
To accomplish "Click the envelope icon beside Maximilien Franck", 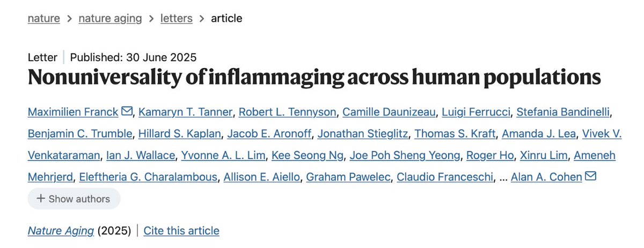I will click(x=127, y=112).
